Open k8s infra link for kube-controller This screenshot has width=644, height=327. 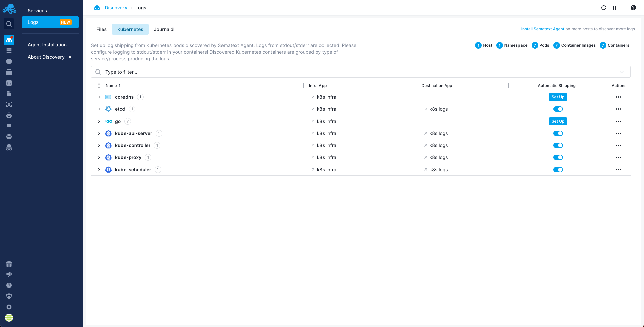point(324,145)
